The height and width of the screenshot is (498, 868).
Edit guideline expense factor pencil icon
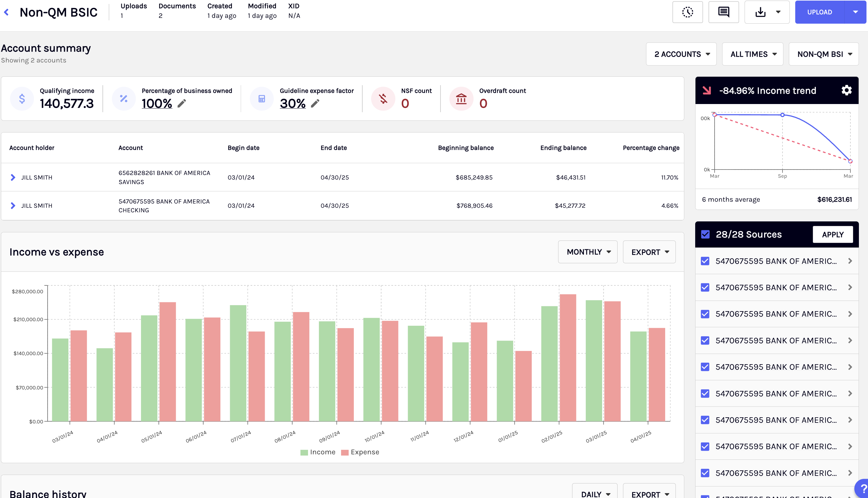[315, 103]
